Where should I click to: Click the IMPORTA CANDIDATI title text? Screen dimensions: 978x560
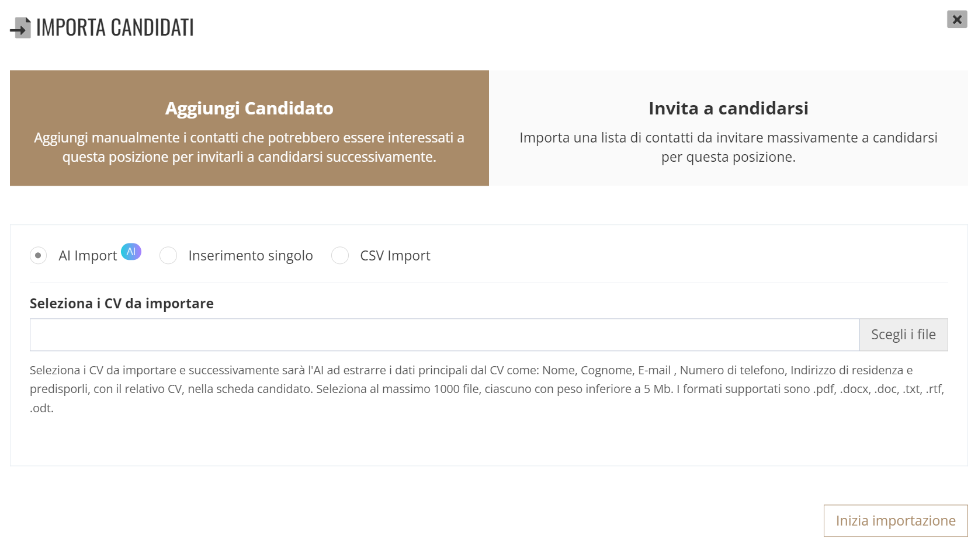click(115, 27)
